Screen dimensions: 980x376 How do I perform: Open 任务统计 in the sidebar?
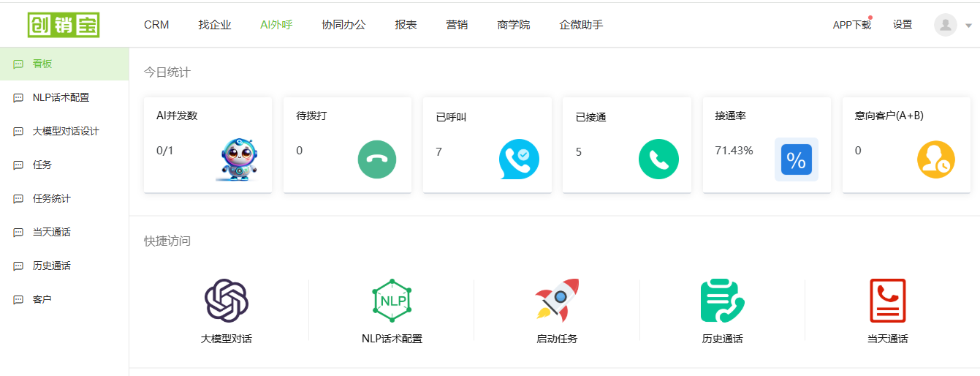tap(64, 198)
